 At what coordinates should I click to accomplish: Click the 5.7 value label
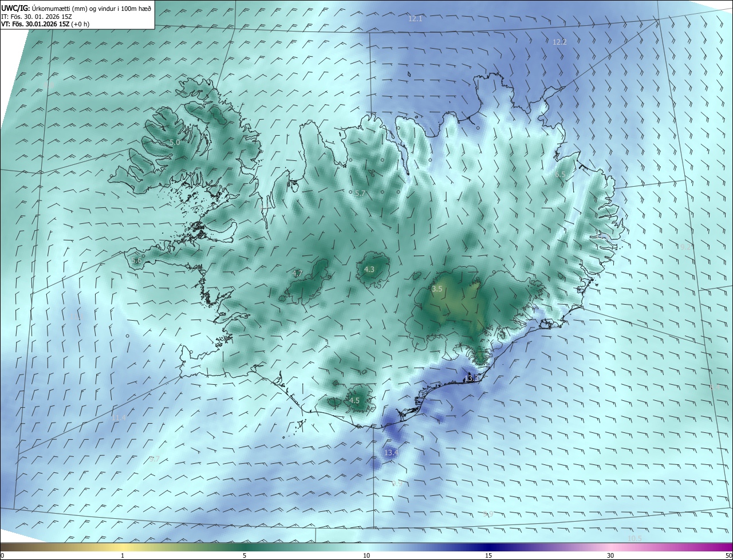(360, 194)
